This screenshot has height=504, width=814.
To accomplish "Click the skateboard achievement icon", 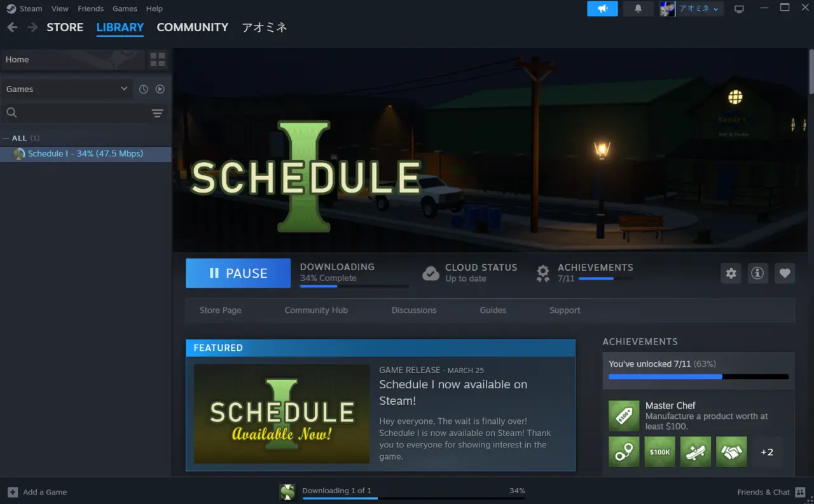I will pyautogui.click(x=696, y=452).
